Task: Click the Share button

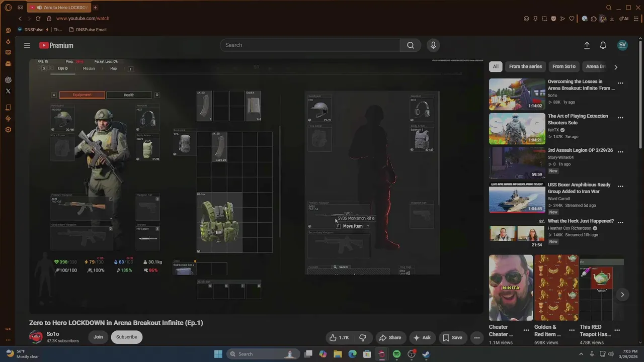Action: [x=390, y=338]
